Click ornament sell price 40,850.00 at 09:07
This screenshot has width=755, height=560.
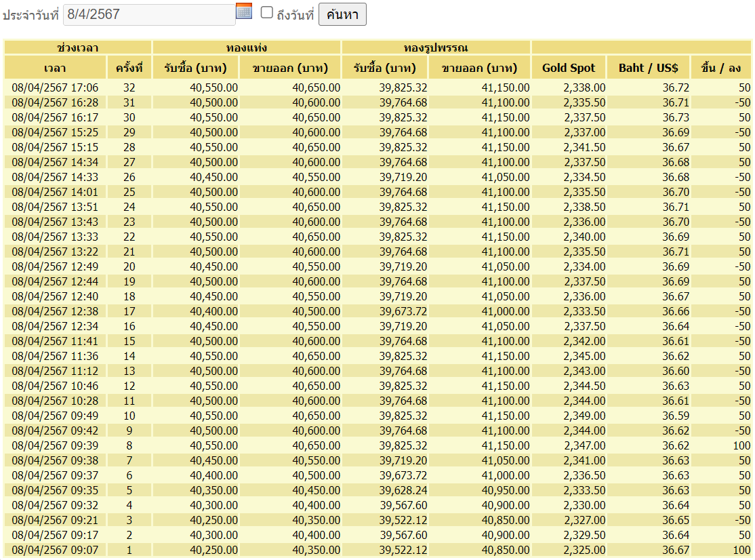pos(505,551)
